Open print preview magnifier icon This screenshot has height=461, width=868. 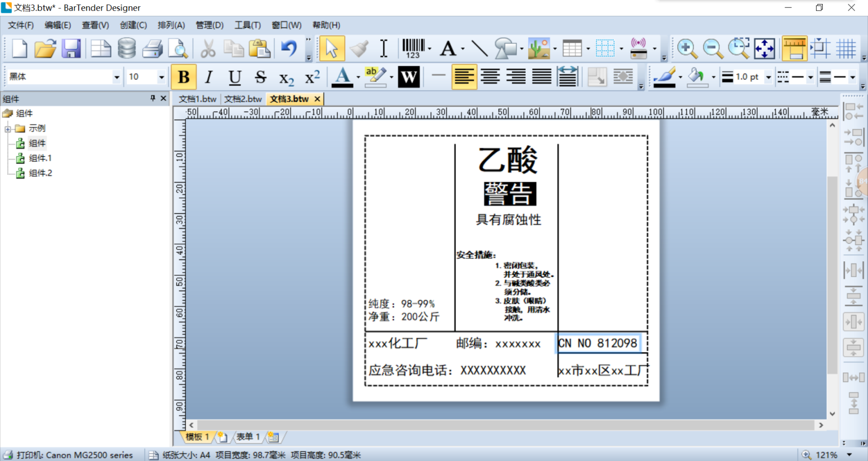click(x=178, y=49)
